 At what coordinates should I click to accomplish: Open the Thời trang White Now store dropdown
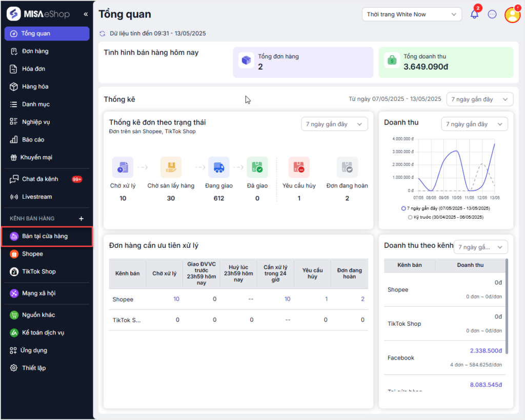(411, 14)
